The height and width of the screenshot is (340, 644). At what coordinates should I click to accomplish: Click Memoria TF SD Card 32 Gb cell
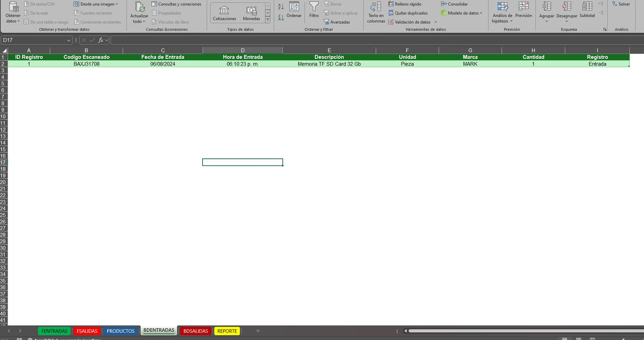point(329,64)
